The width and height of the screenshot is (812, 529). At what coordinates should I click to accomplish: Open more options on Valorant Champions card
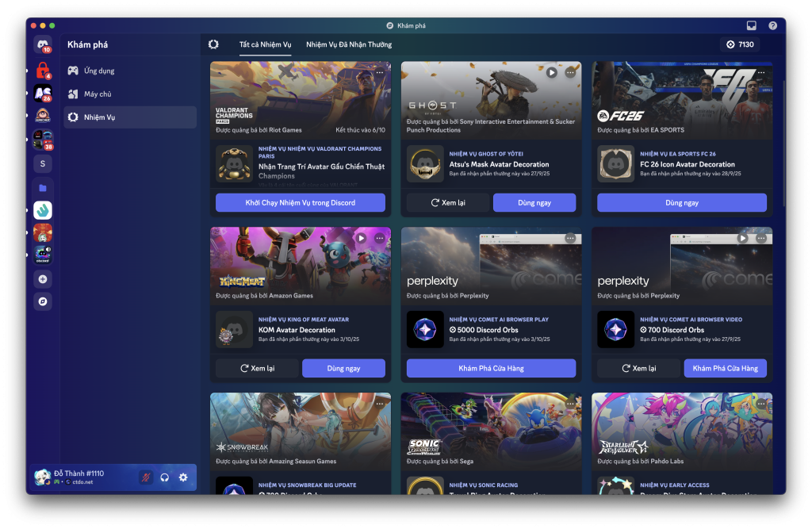click(380, 72)
